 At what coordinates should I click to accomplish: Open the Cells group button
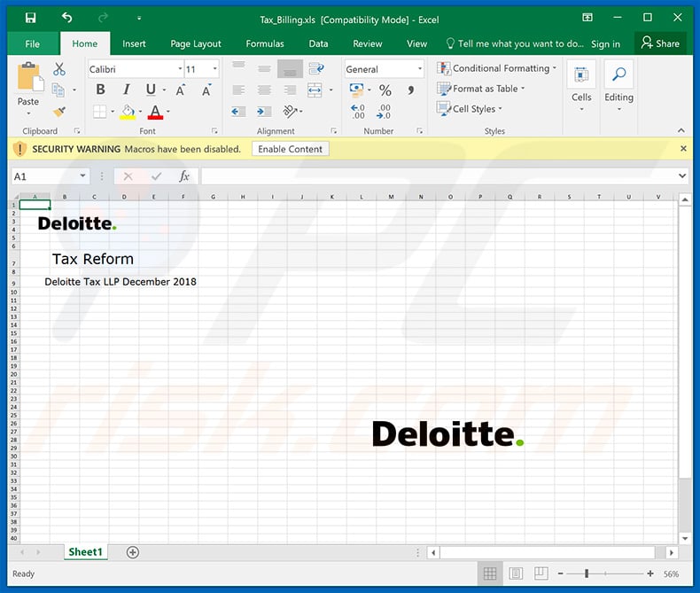581,86
